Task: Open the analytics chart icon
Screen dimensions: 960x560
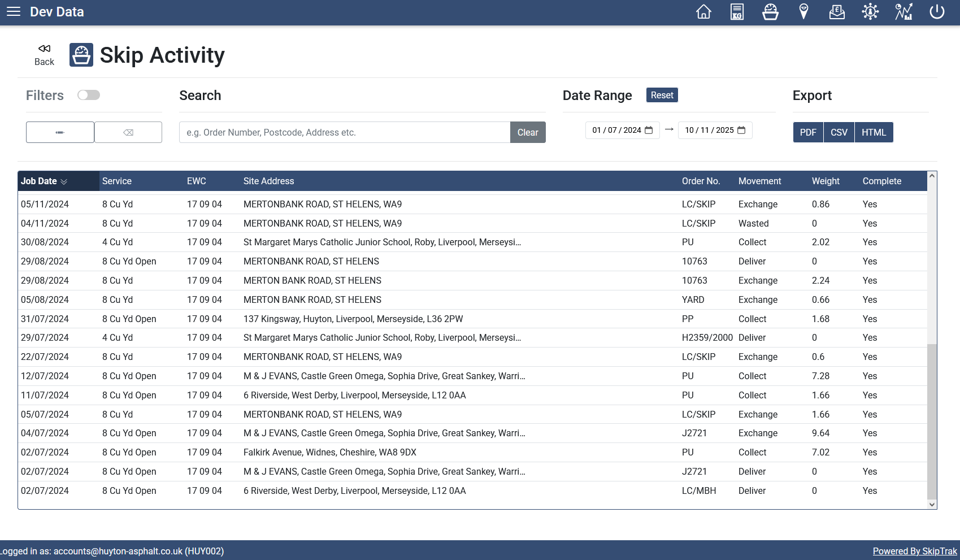Action: (903, 12)
